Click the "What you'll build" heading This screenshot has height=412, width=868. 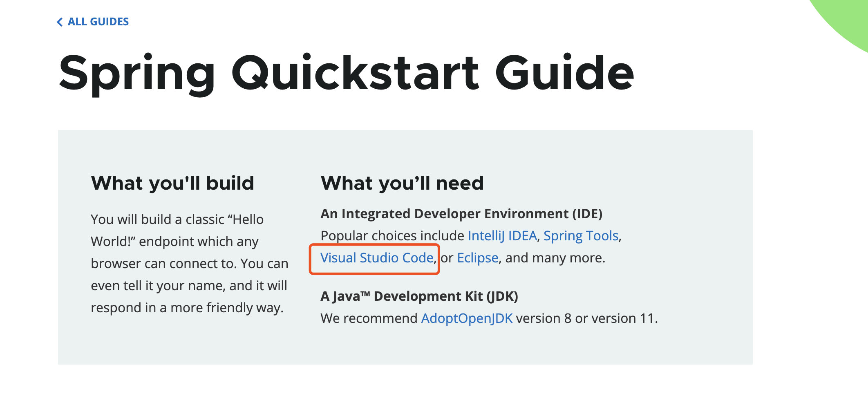point(172,183)
